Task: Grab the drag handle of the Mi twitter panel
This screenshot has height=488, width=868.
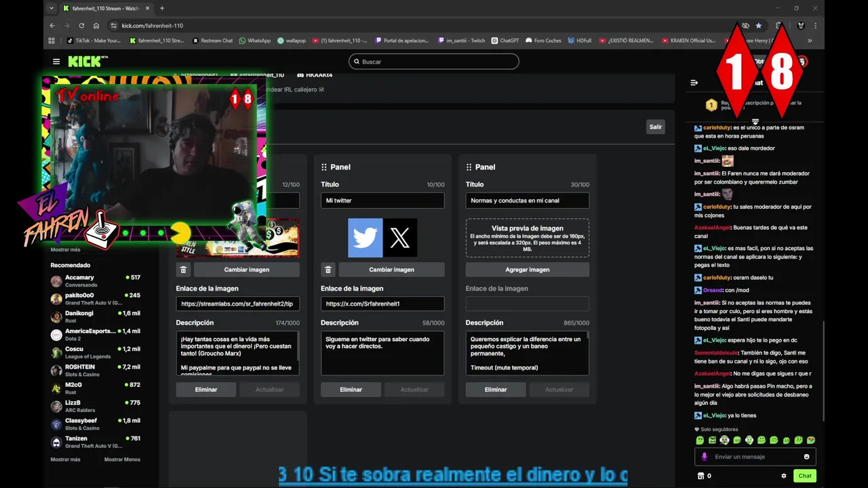Action: [324, 167]
